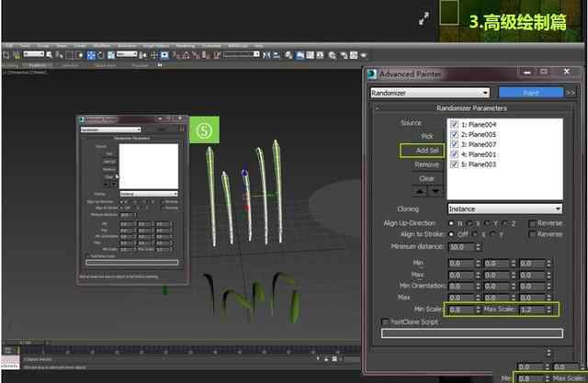Enable the PostClone Script checkbox
Screen dimensions: 588x383
coord(385,321)
